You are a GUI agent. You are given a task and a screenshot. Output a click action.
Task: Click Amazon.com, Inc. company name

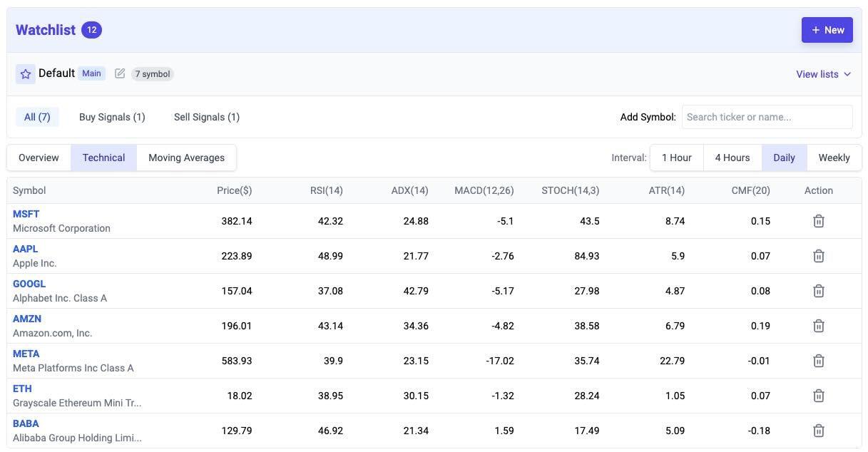tap(52, 333)
